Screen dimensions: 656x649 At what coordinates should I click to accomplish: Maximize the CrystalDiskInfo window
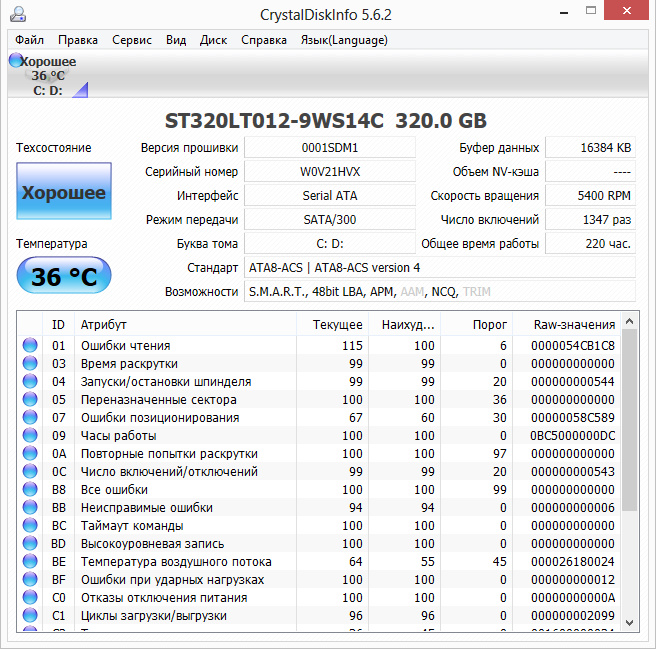tap(591, 11)
